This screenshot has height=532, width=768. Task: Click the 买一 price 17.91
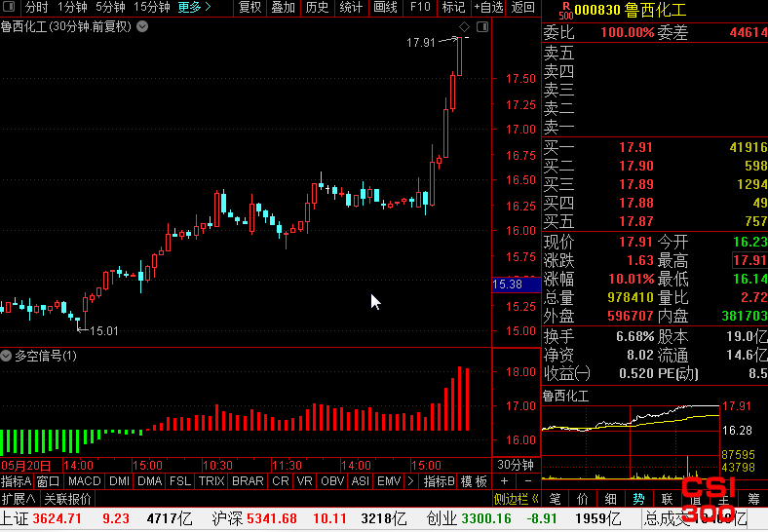click(635, 147)
